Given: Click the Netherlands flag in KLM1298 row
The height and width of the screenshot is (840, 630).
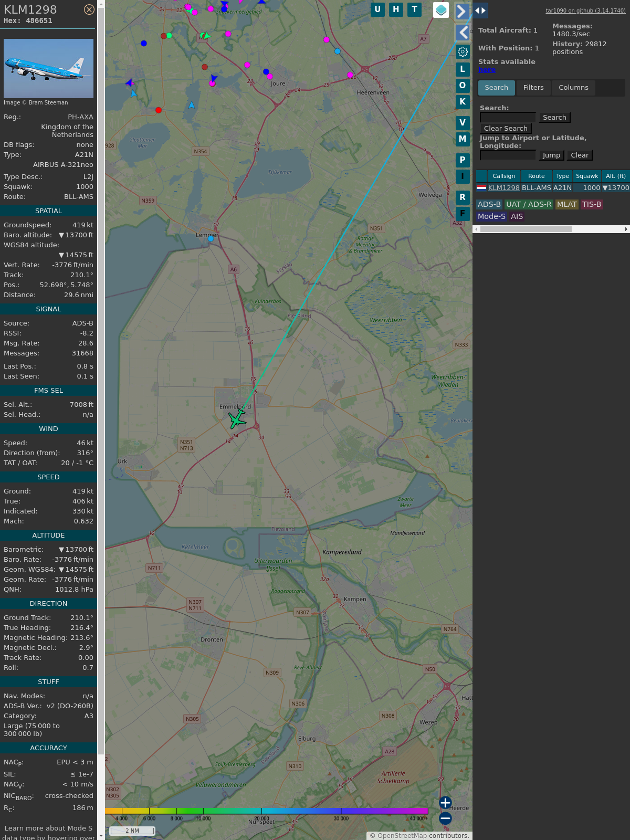Looking at the screenshot, I should tap(481, 187).
